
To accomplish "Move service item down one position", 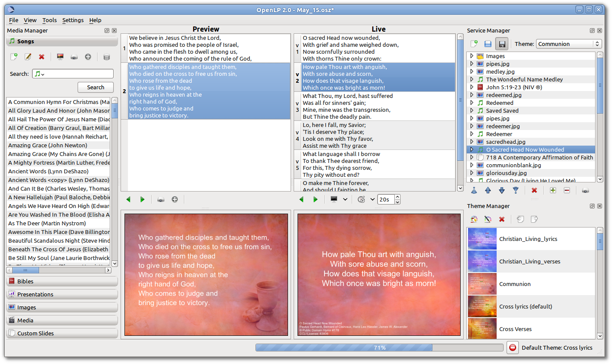I will (502, 190).
